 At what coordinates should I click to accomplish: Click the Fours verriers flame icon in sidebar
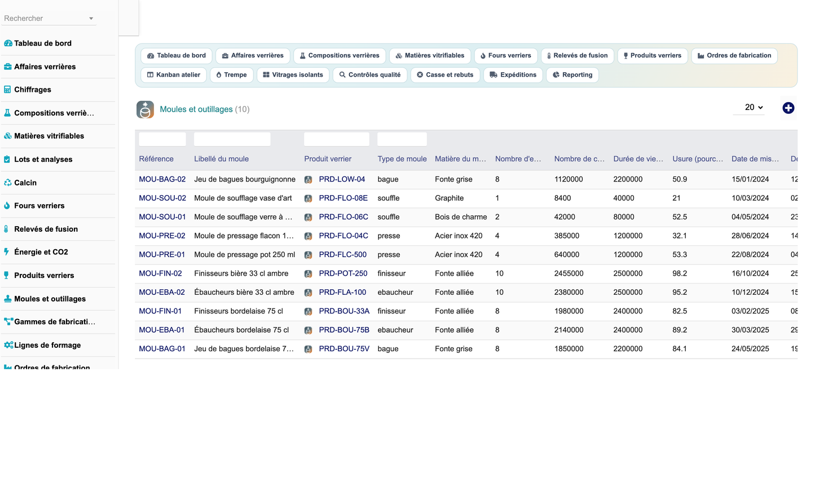coord(7,206)
